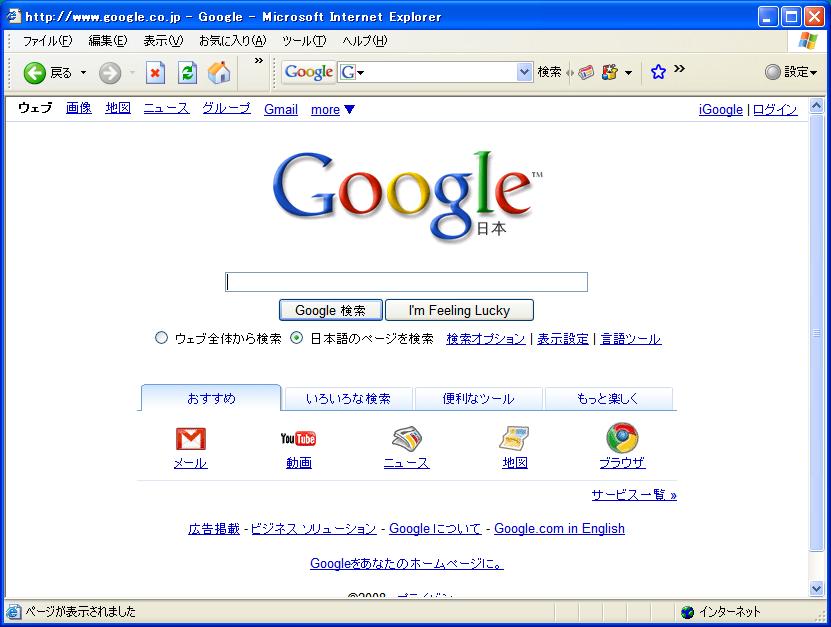This screenshot has width=831, height=627.
Task: Open the ツール(T) menu
Action: [304, 41]
